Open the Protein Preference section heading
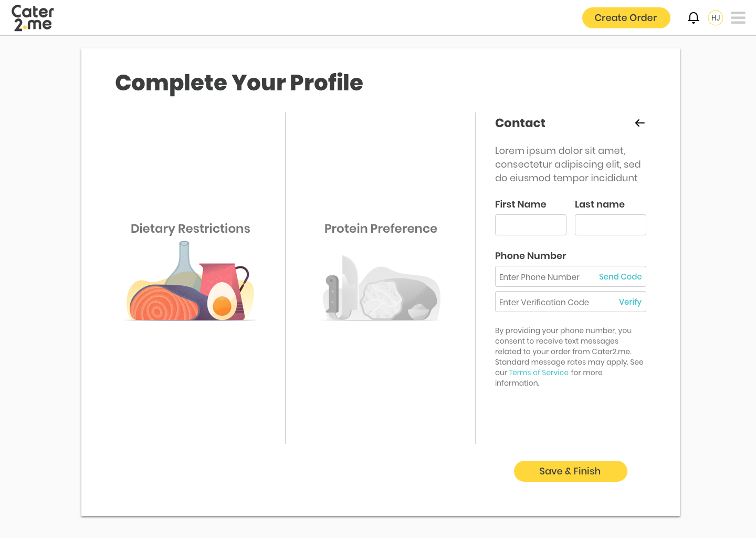Image resolution: width=756 pixels, height=538 pixels. [x=381, y=229]
